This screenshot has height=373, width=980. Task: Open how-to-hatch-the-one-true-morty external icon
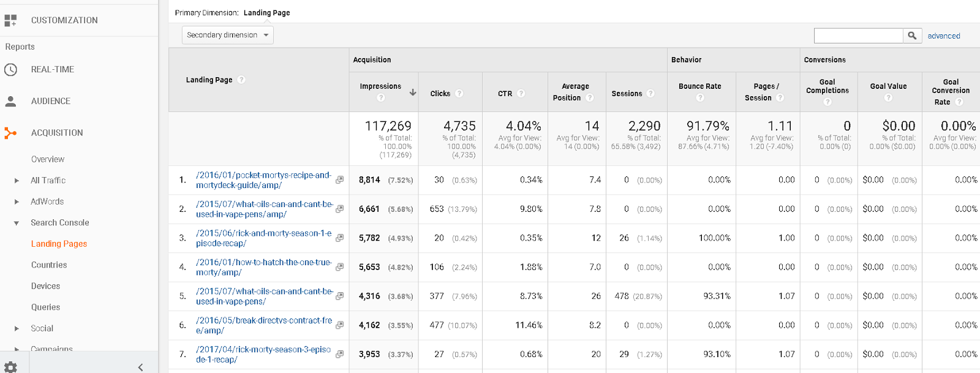[339, 267]
